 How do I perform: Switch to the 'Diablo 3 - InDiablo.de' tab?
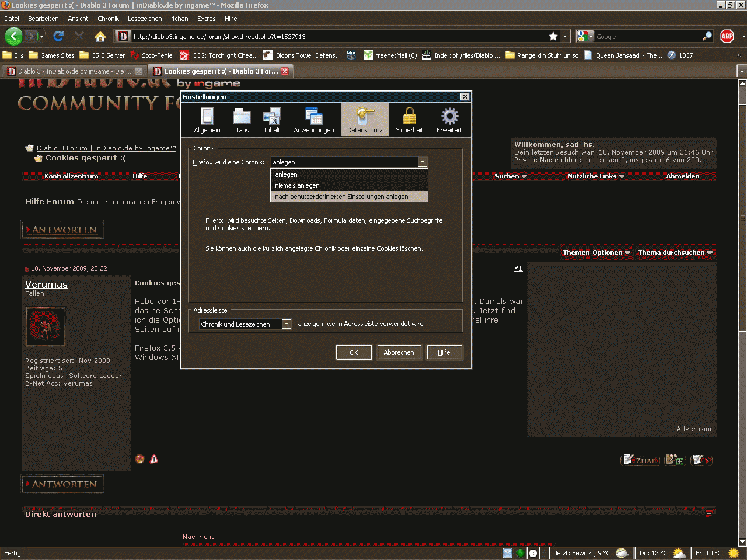point(70,71)
